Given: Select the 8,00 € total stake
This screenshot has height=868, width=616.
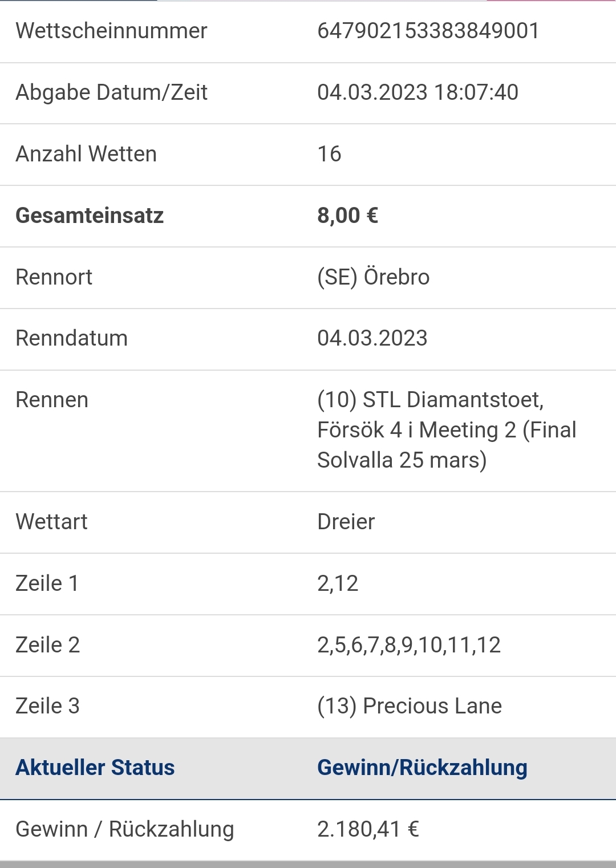Looking at the screenshot, I should (347, 216).
